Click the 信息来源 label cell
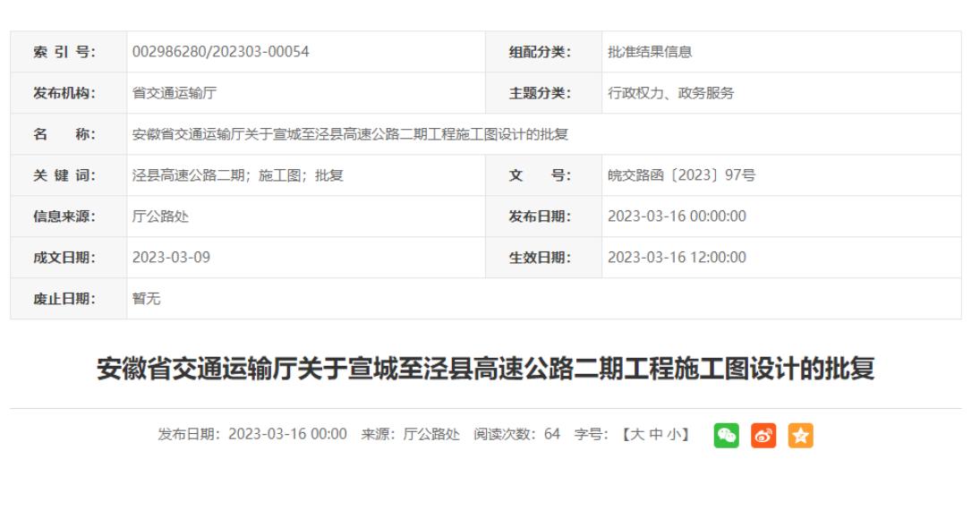980x510 pixels. pyautogui.click(x=69, y=217)
